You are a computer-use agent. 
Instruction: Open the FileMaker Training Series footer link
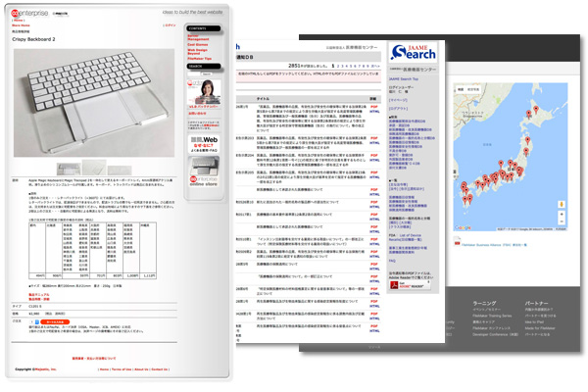[492, 316]
